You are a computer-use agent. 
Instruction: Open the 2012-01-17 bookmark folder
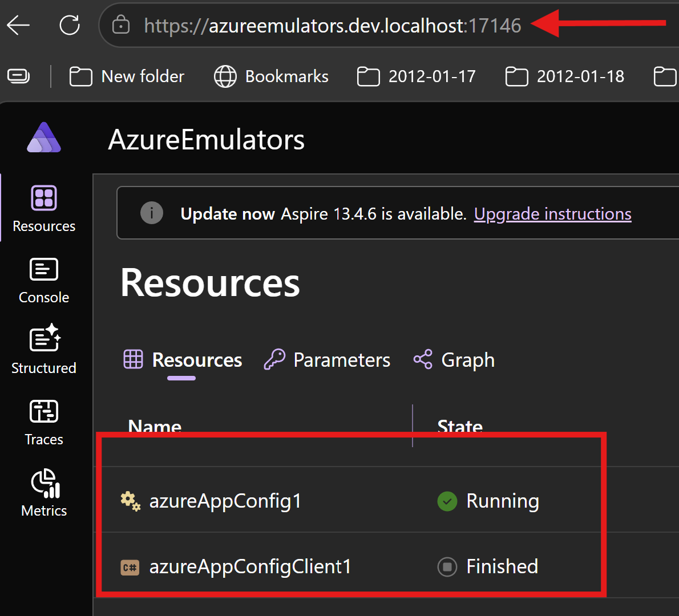coord(416,76)
